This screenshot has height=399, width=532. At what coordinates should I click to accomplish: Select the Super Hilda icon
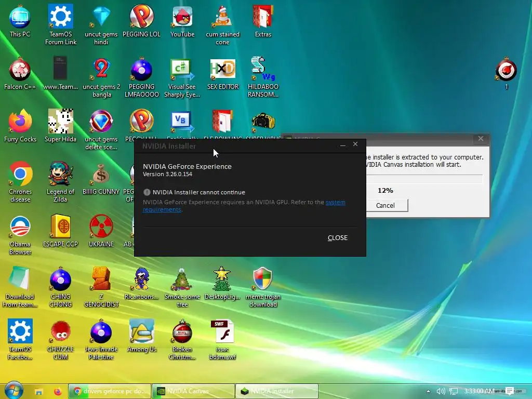[61, 126]
